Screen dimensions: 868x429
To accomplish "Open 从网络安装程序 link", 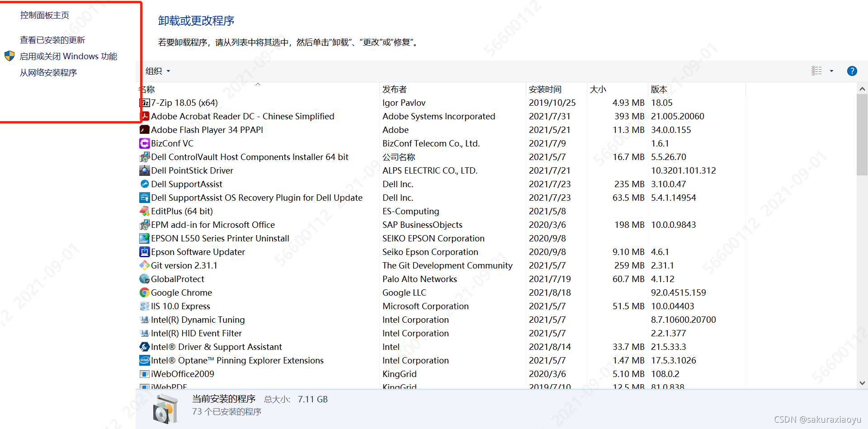I will tap(48, 73).
